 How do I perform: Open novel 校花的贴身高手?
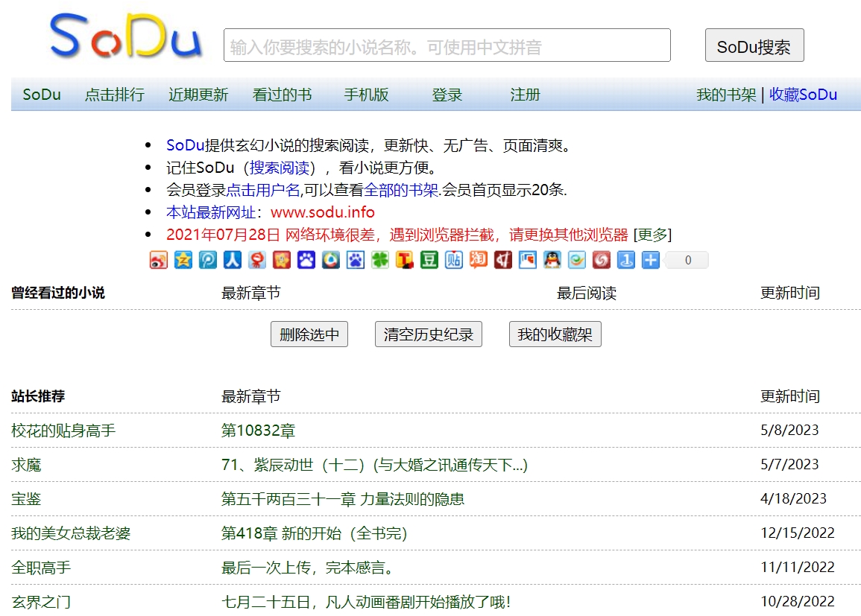tap(63, 431)
